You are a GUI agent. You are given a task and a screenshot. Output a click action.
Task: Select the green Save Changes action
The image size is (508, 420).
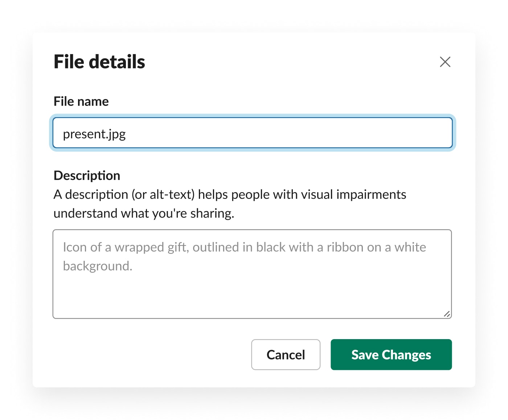[391, 355]
